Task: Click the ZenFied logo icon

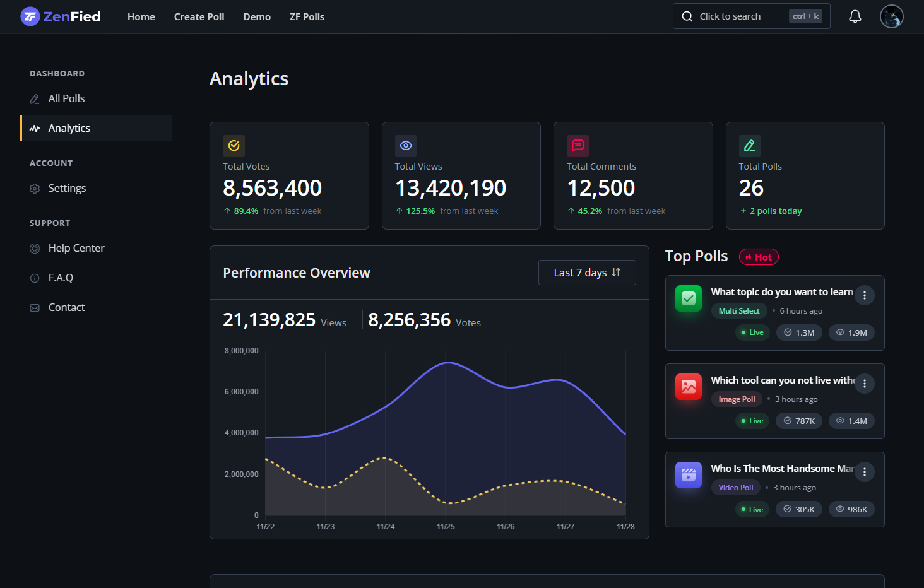Action: pyautogui.click(x=28, y=16)
